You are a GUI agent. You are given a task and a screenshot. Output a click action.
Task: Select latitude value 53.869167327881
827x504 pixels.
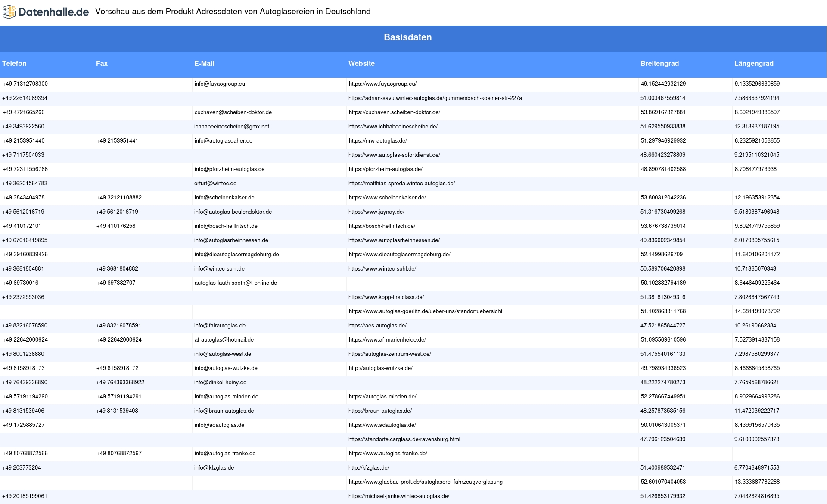pyautogui.click(x=663, y=112)
